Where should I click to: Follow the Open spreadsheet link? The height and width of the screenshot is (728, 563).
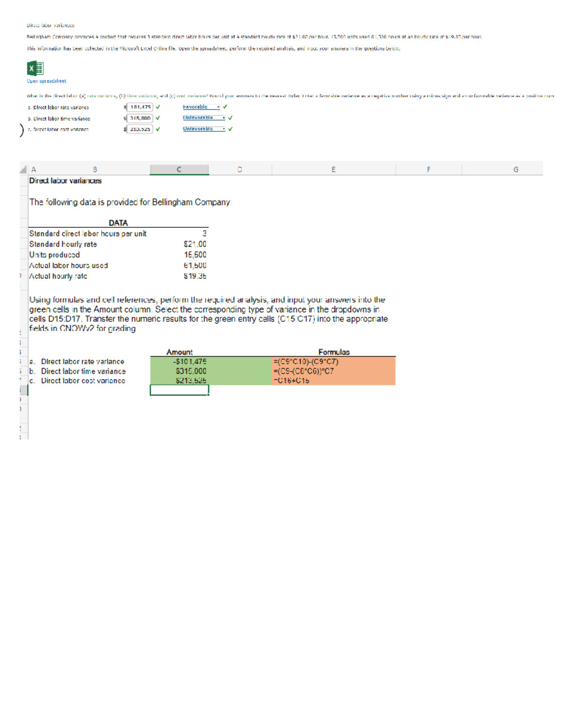[x=46, y=81]
